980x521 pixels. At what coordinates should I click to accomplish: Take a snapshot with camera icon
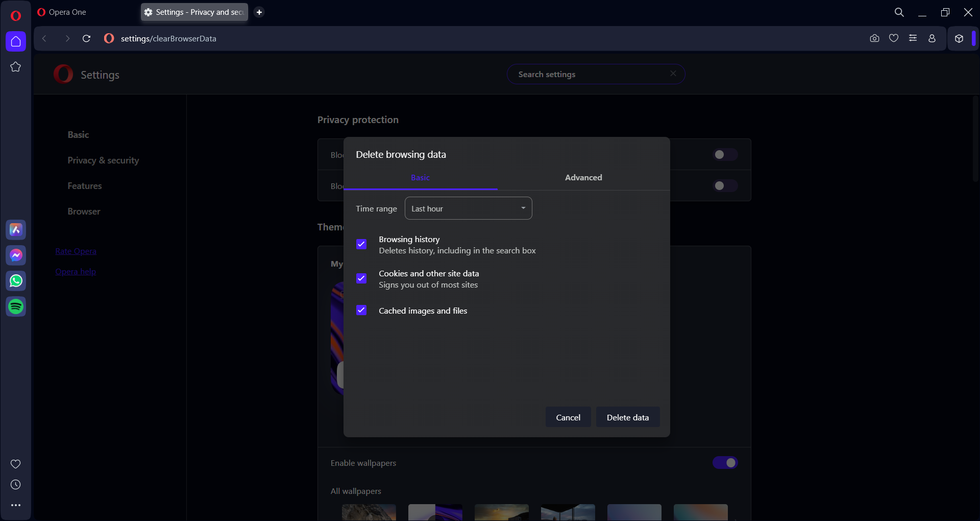pyautogui.click(x=874, y=38)
